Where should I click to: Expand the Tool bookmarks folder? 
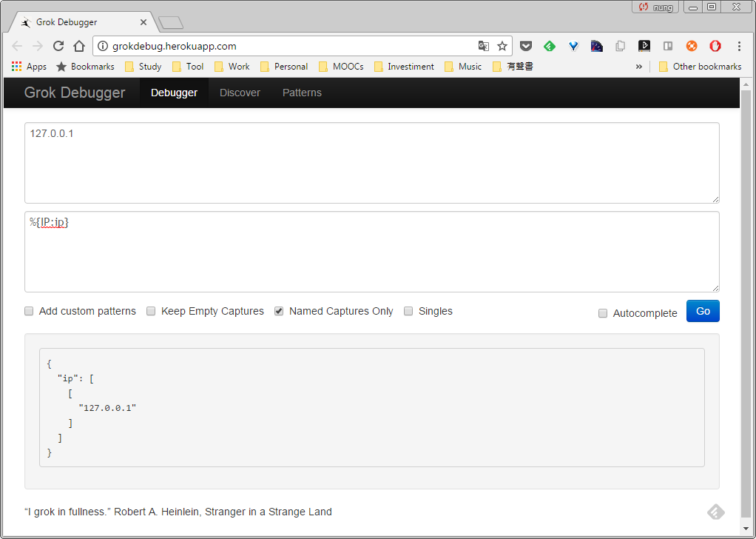point(188,67)
